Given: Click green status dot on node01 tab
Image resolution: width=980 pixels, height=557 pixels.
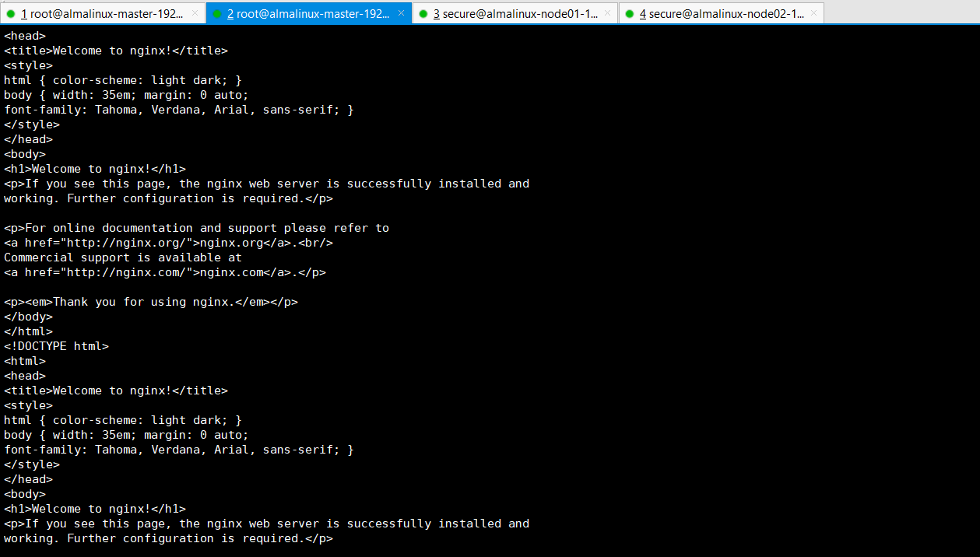Looking at the screenshot, I should tap(423, 14).
